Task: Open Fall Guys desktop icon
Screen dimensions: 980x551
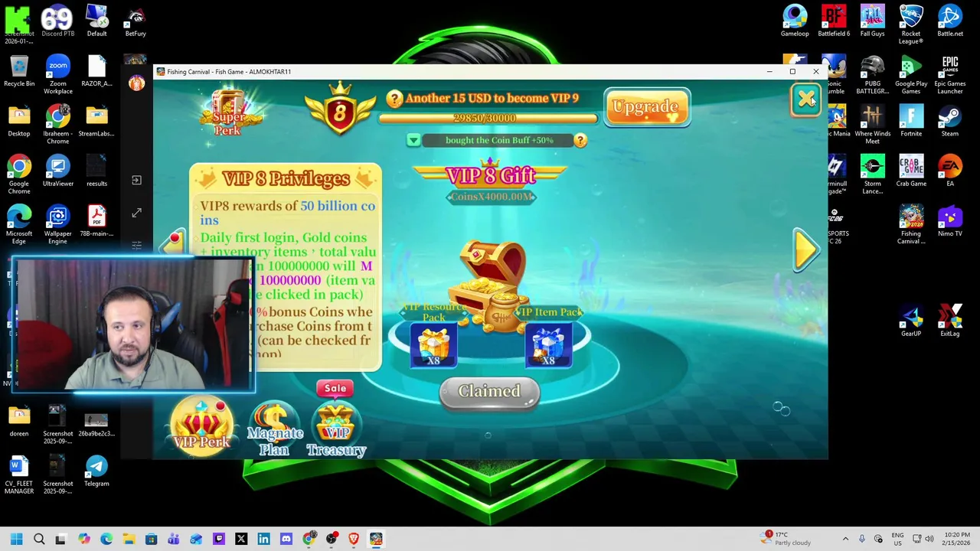Action: coord(872,21)
